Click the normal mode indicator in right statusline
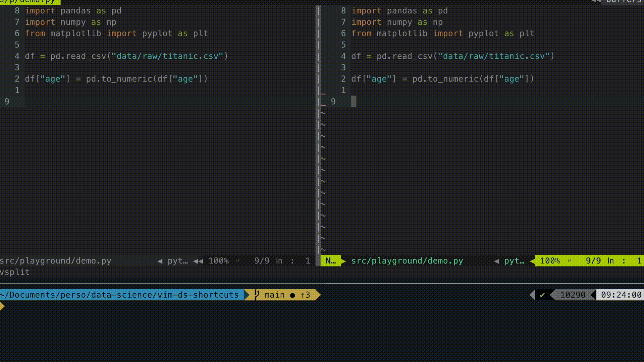 pyautogui.click(x=330, y=261)
